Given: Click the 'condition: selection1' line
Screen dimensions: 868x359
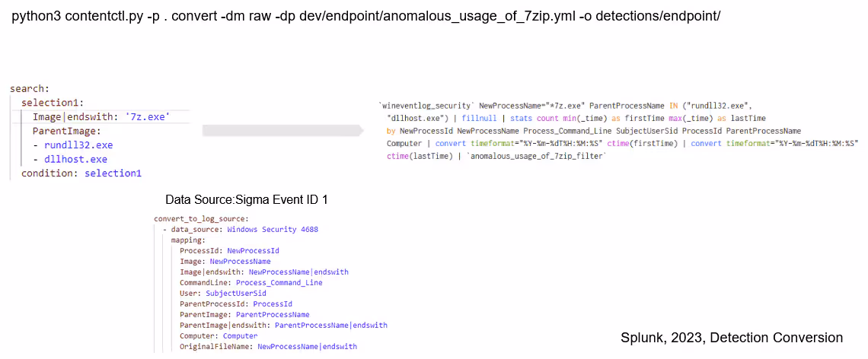Looking at the screenshot, I should click(81, 173).
